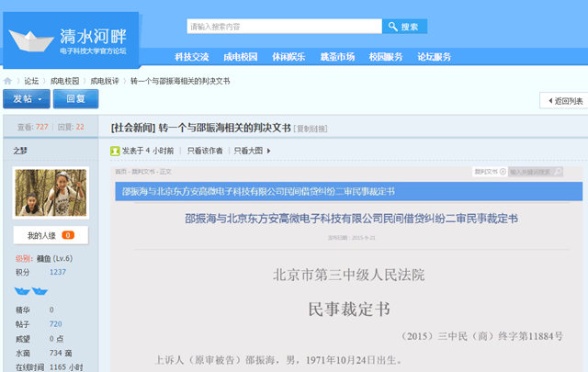Go to 跳蚤市场 navigation tab

337,57
